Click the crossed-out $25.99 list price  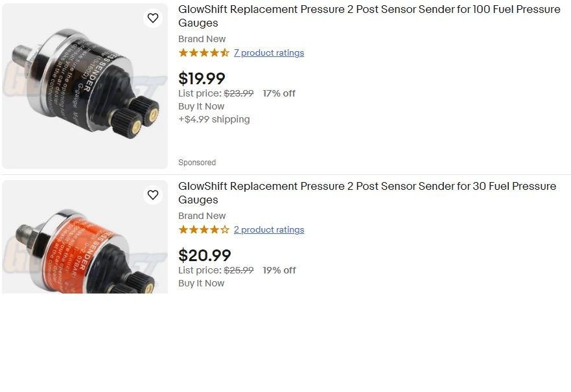[239, 270]
